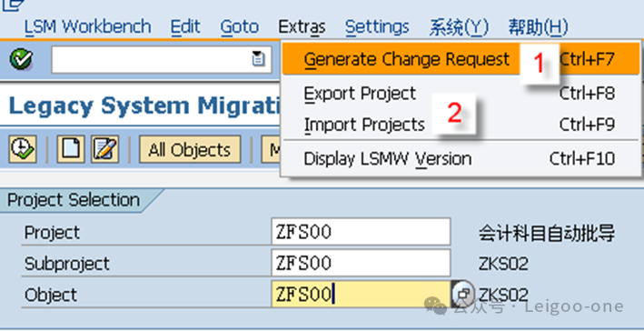Click the green checkmark Enter icon

21,60
